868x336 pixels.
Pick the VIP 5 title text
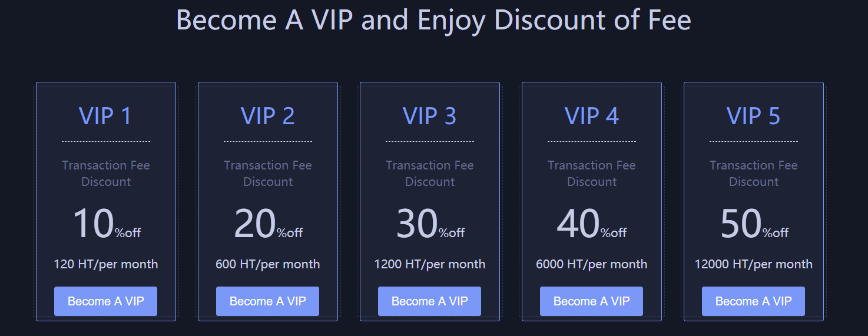click(753, 116)
